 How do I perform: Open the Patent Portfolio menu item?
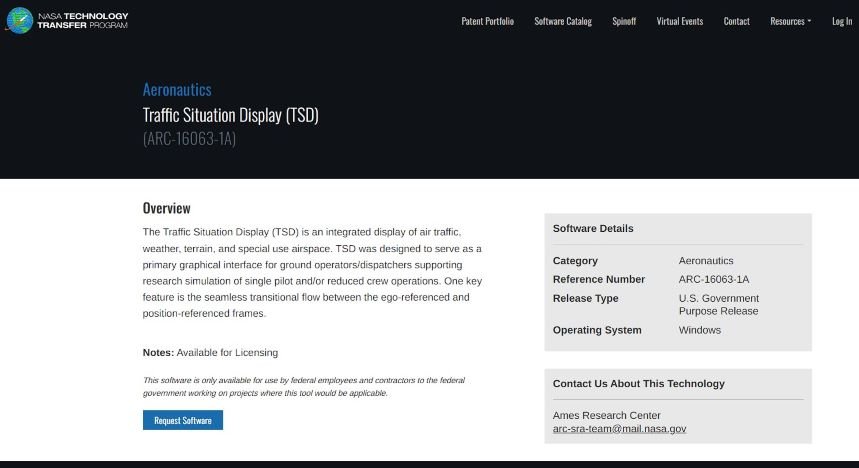[x=488, y=21]
